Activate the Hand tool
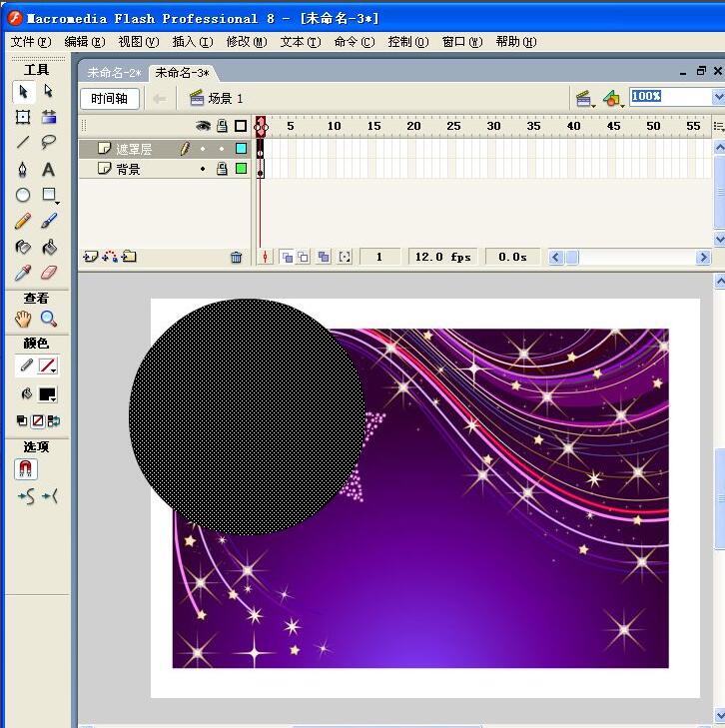 pos(23,319)
